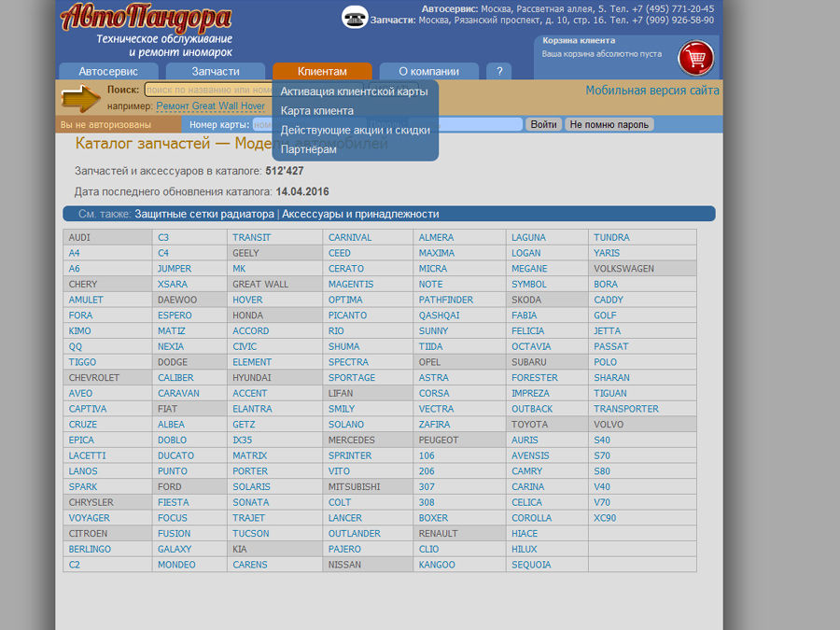Open the Chevrolet CRUZE link
Viewport: 840px width, 630px height.
click(83, 425)
